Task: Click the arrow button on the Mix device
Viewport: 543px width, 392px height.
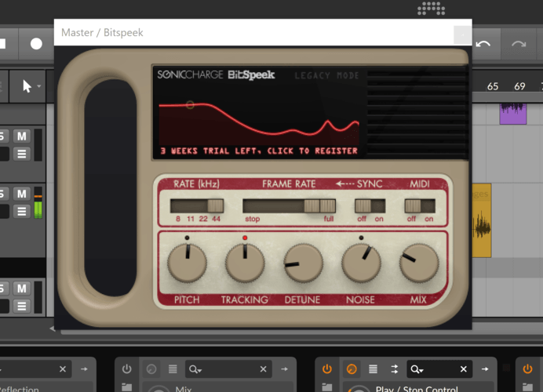Action: 284,369
